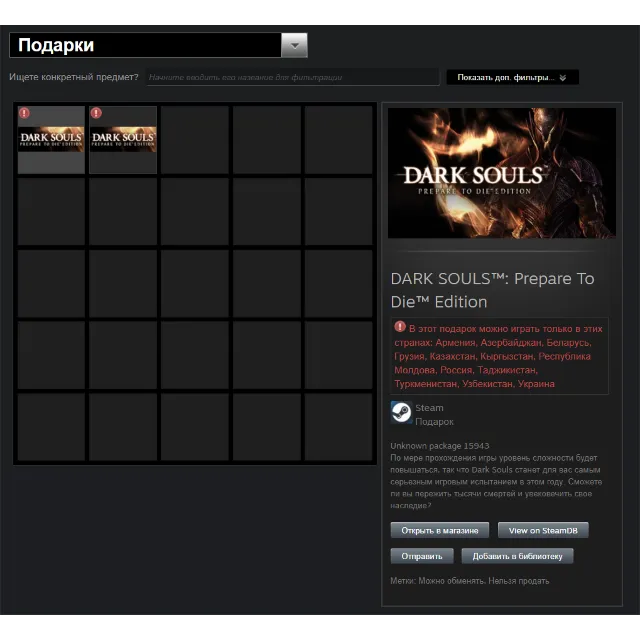The width and height of the screenshot is (640, 640).
Task: Click the Подарок label under Steam
Action: [434, 422]
